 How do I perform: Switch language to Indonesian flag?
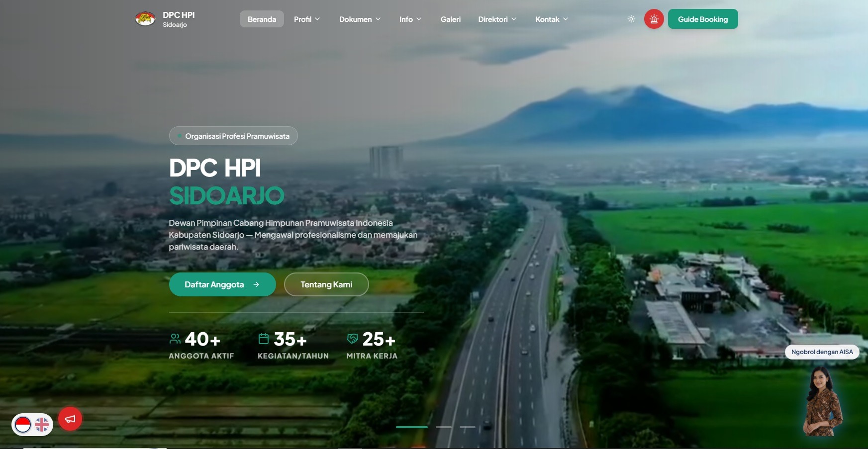tap(23, 425)
